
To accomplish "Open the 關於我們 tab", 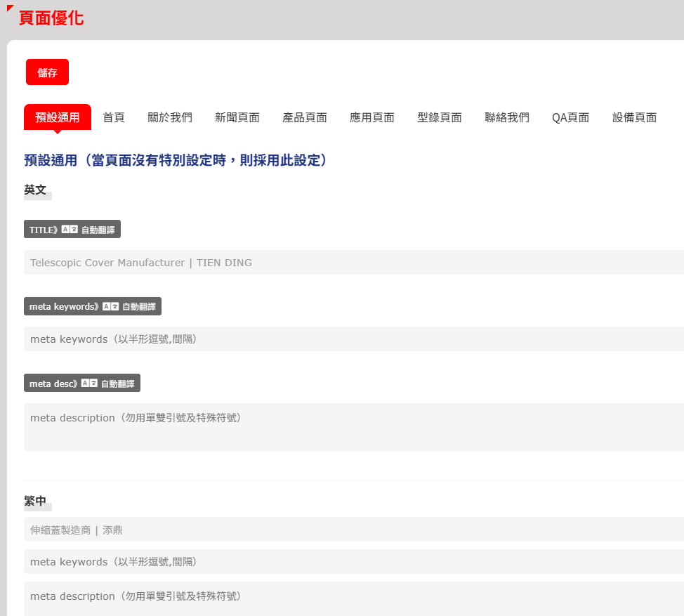I will (170, 117).
